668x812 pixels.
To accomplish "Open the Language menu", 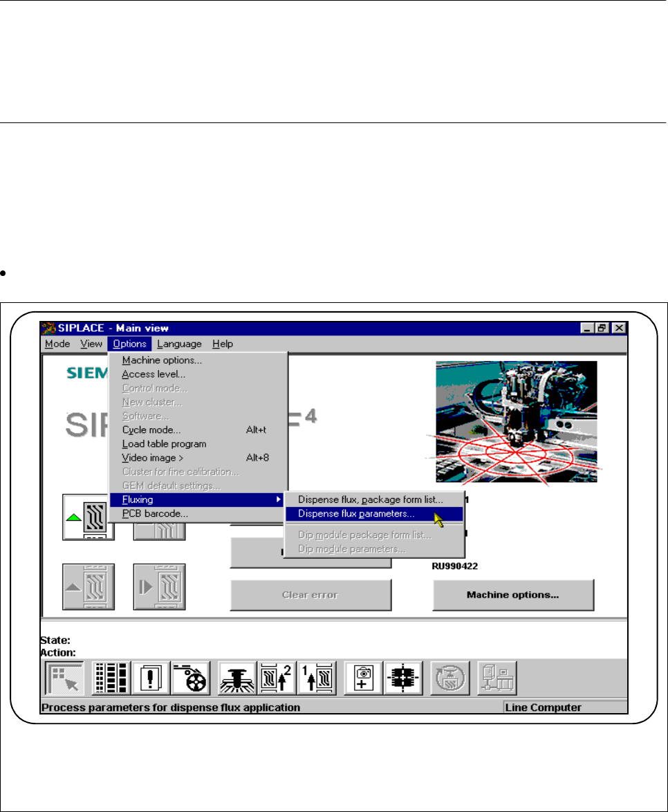I will [179, 344].
